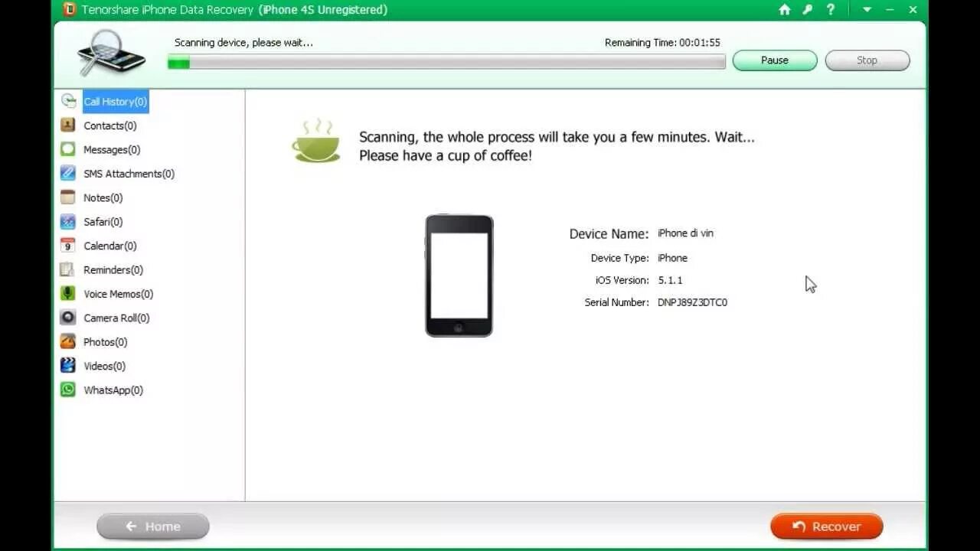The height and width of the screenshot is (551, 980).
Task: Select Call History(0) category
Action: coord(116,101)
